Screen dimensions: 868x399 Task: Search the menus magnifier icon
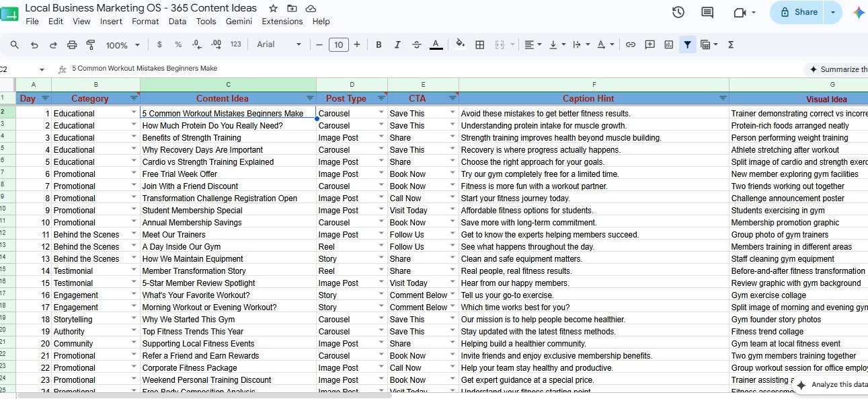pos(15,45)
